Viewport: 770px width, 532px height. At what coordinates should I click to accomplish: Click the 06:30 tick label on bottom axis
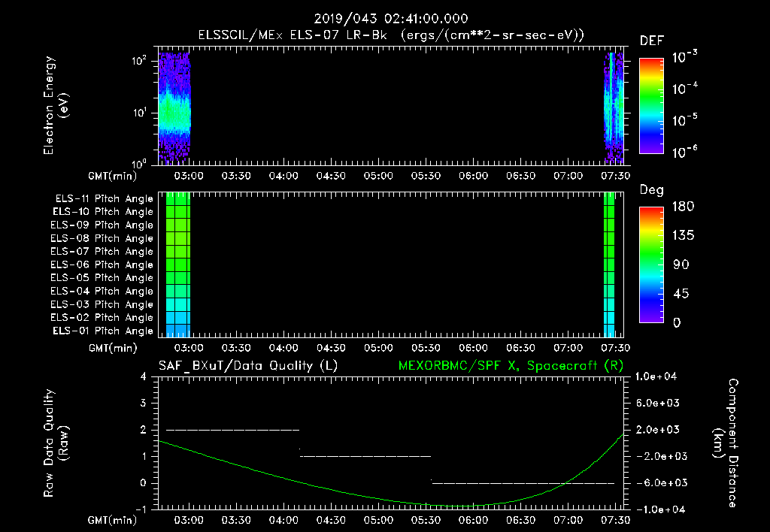click(520, 520)
